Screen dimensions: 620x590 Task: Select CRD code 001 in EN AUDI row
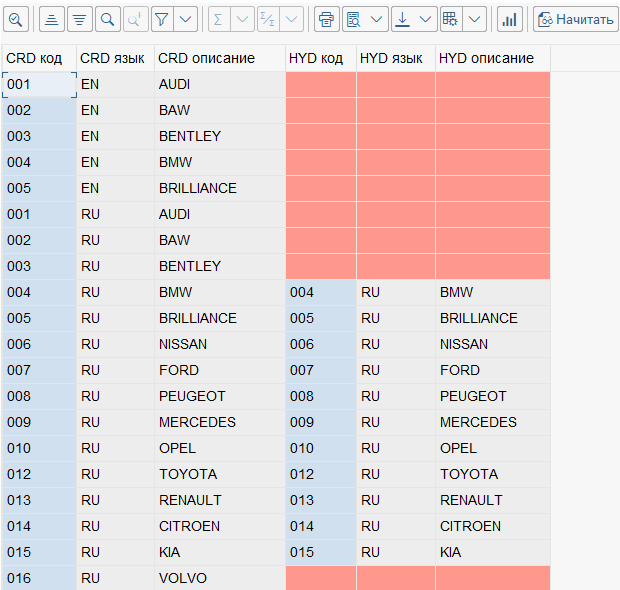point(39,85)
